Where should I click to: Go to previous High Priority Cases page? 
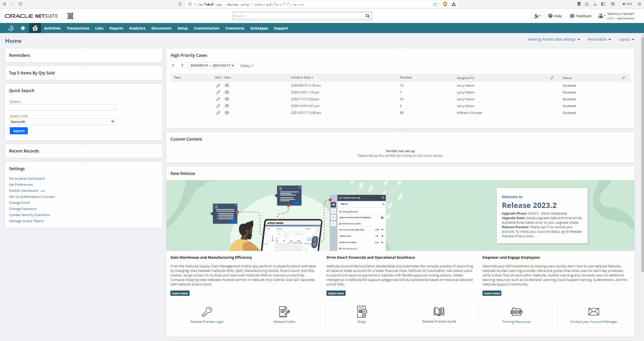point(173,65)
